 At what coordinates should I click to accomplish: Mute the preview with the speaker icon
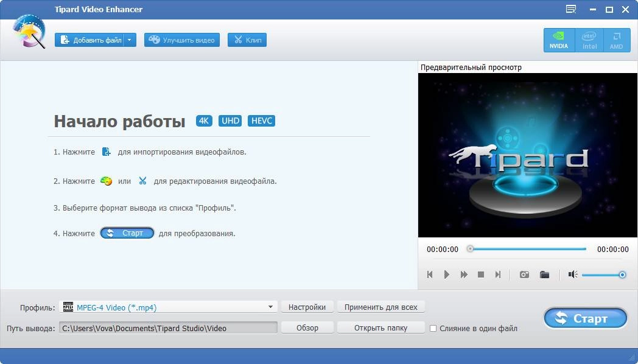tap(573, 275)
